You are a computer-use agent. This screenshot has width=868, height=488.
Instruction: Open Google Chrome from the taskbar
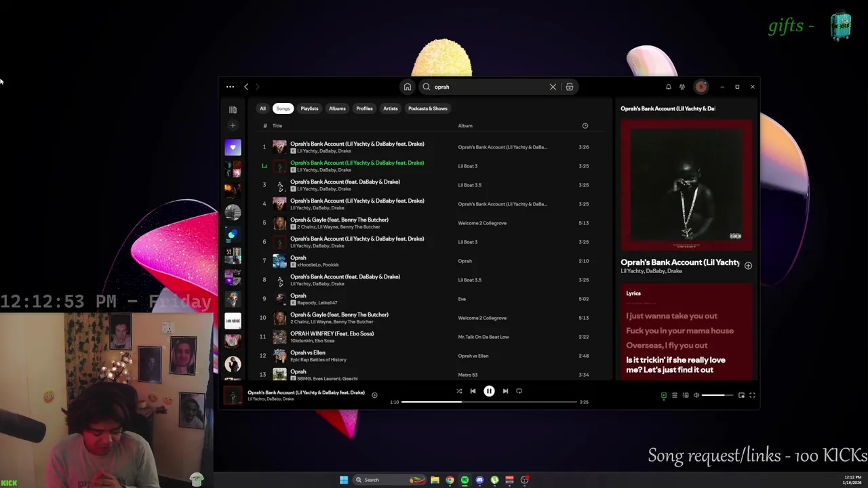pyautogui.click(x=450, y=480)
